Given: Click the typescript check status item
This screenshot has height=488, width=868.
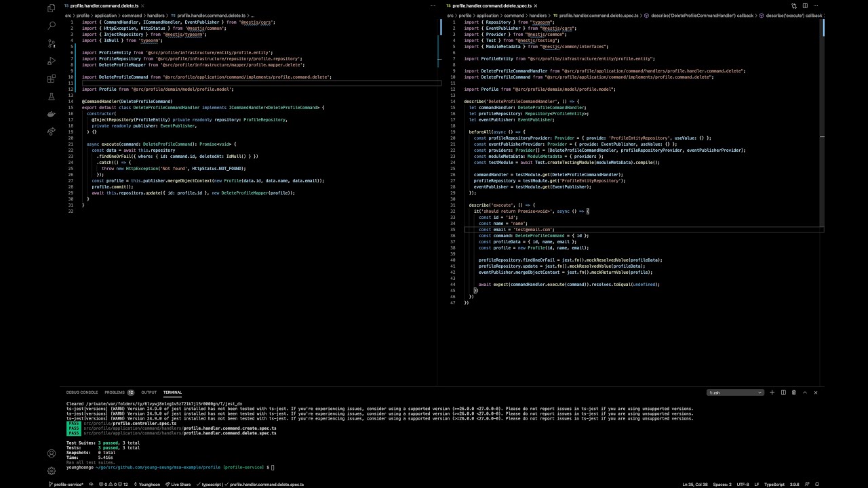Looking at the screenshot, I should (210, 485).
